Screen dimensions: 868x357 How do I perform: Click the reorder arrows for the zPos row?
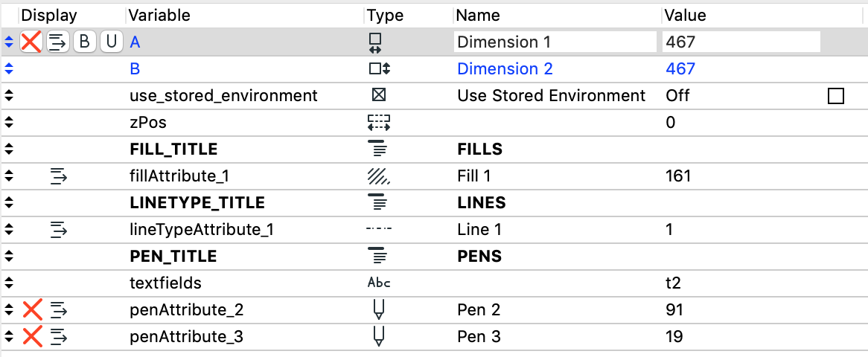click(9, 123)
